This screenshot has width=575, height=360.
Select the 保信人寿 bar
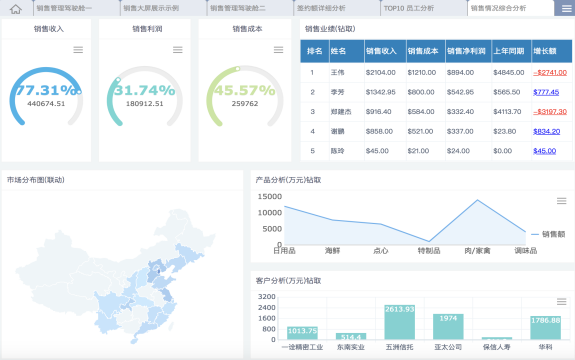click(497, 338)
